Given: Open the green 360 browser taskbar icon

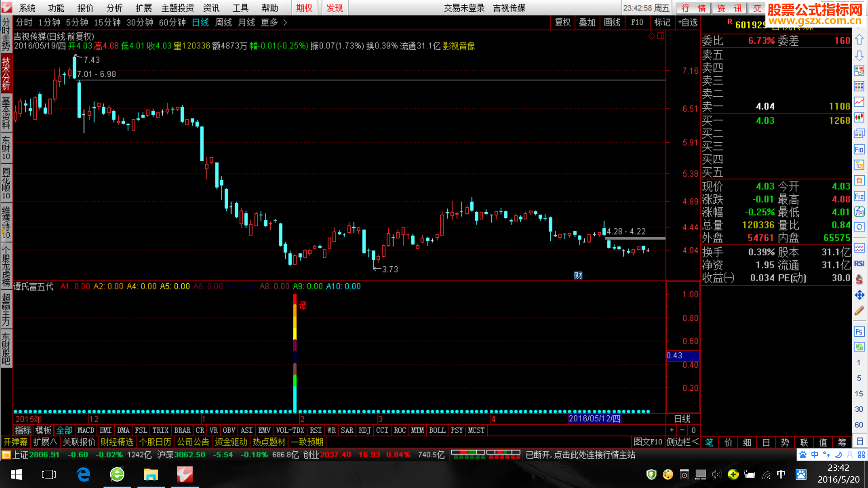Looking at the screenshot, I should pos(117,474).
